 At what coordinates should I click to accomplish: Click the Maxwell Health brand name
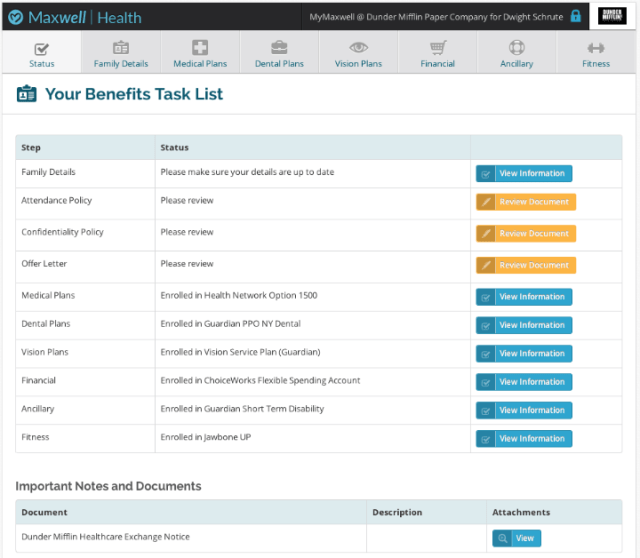[85, 18]
